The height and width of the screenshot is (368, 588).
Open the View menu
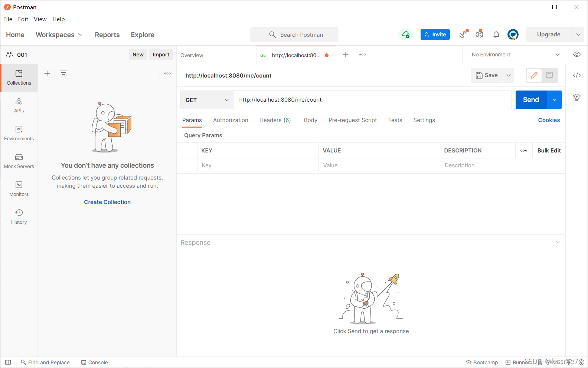coord(40,19)
